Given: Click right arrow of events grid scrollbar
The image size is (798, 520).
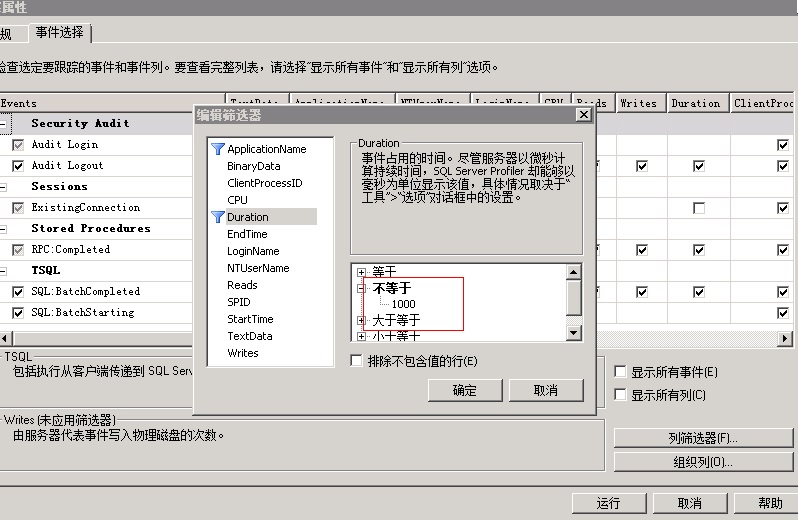Looking at the screenshot, I should pyautogui.click(x=784, y=338).
